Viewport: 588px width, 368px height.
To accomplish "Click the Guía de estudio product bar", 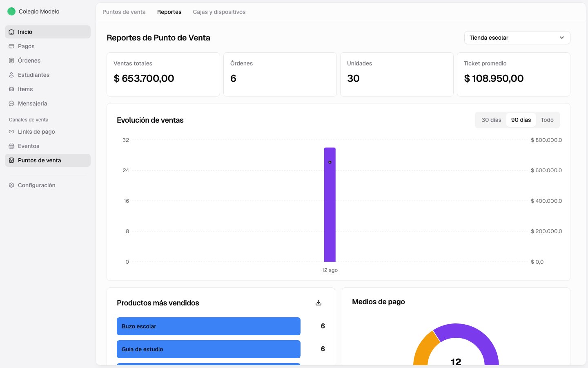I will point(209,349).
